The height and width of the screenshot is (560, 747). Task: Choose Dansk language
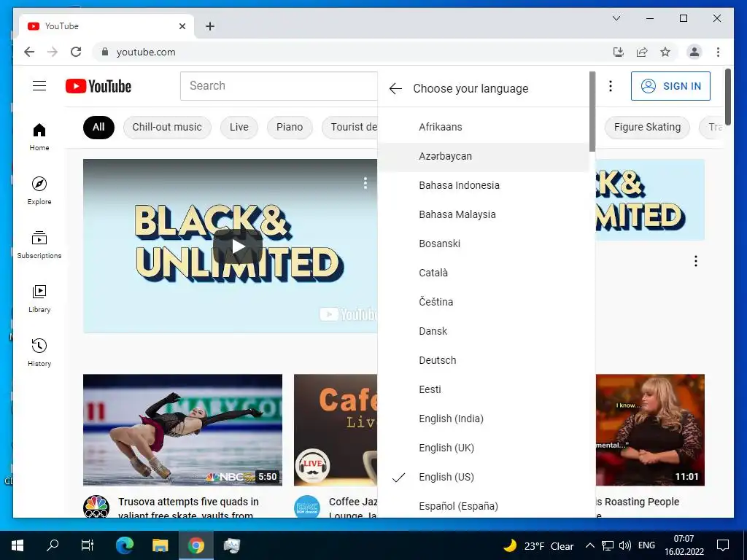(x=484, y=331)
